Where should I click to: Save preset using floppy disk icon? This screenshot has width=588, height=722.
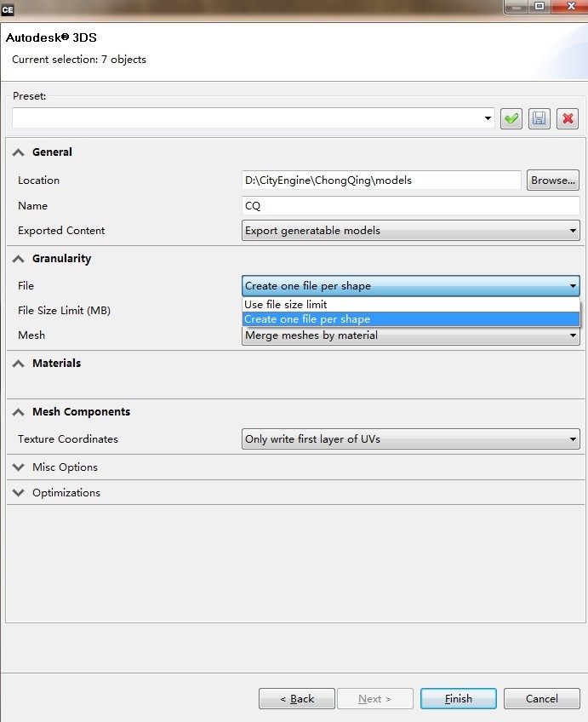pyautogui.click(x=539, y=119)
